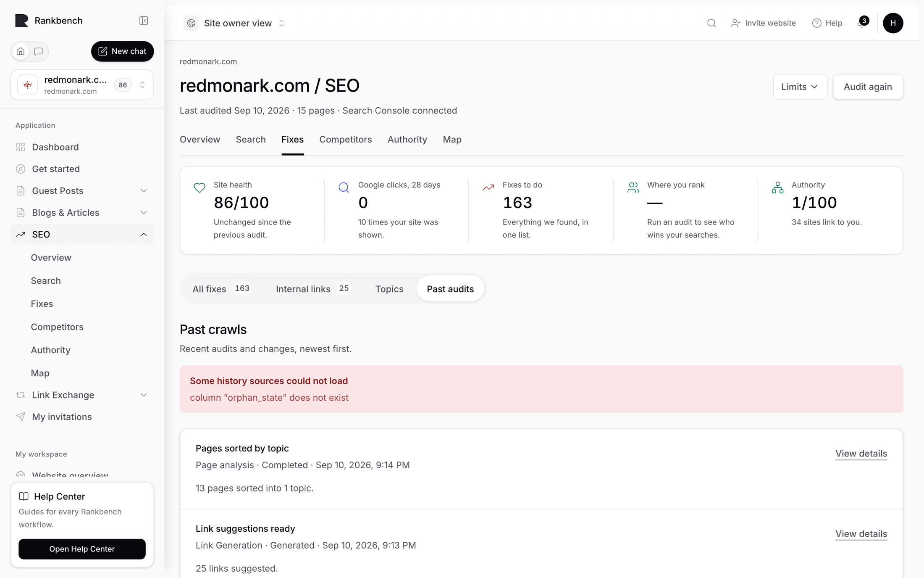Open notifications bell with badge 3
Viewport: 924px width, 578px height.
pos(863,22)
